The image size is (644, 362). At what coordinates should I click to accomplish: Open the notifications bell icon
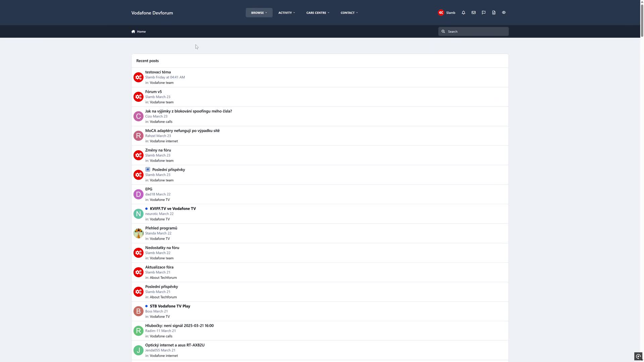(x=464, y=12)
